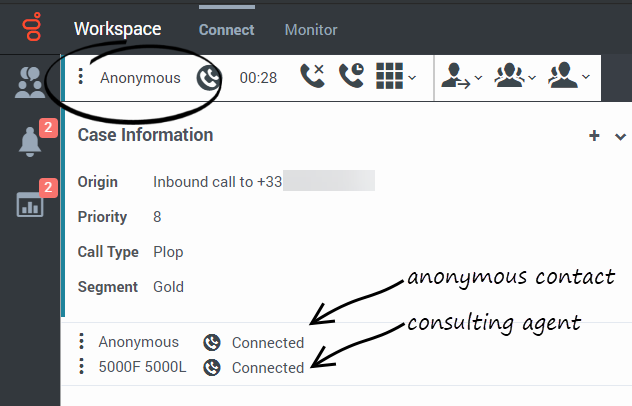Click the instant transfer person icon
This screenshot has height=406, width=632.
455,76
